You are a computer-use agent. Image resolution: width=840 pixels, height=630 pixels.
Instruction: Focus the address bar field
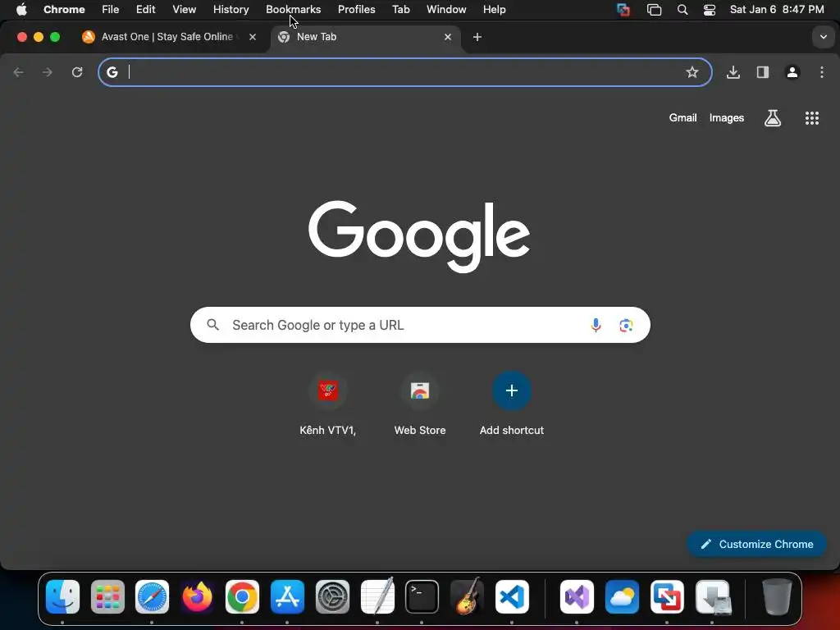404,72
